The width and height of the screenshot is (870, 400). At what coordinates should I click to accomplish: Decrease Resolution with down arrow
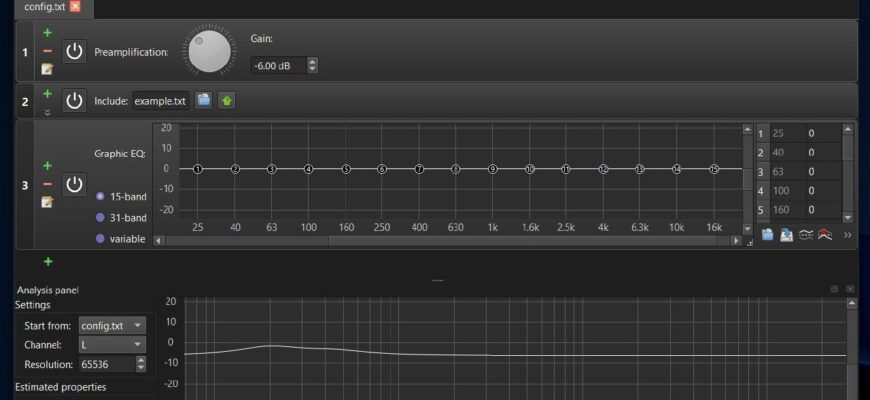pyautogui.click(x=141, y=368)
